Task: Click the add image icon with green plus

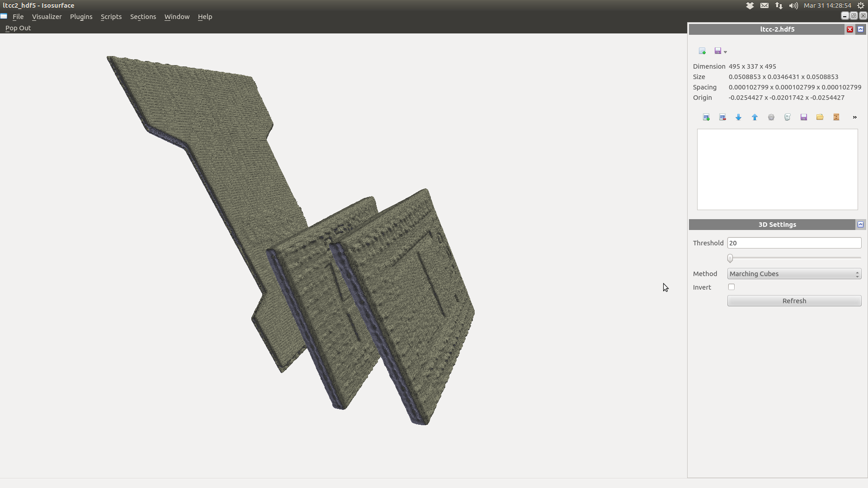Action: click(x=706, y=117)
